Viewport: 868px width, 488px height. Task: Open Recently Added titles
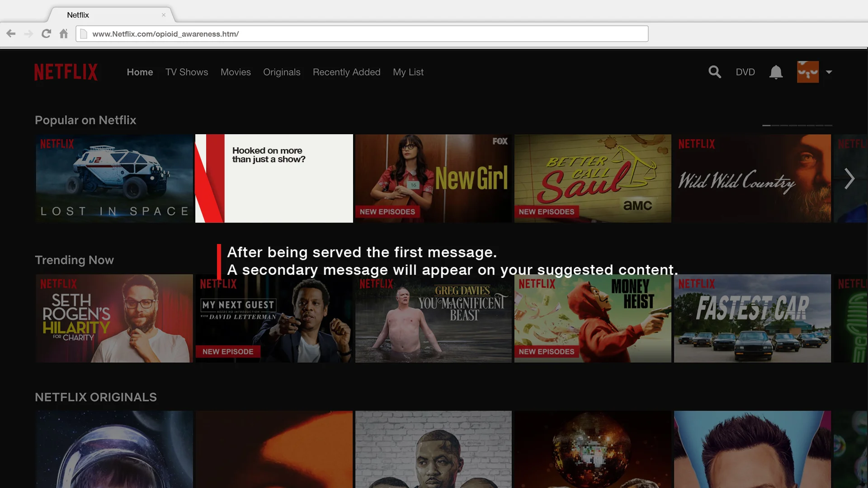coord(347,72)
